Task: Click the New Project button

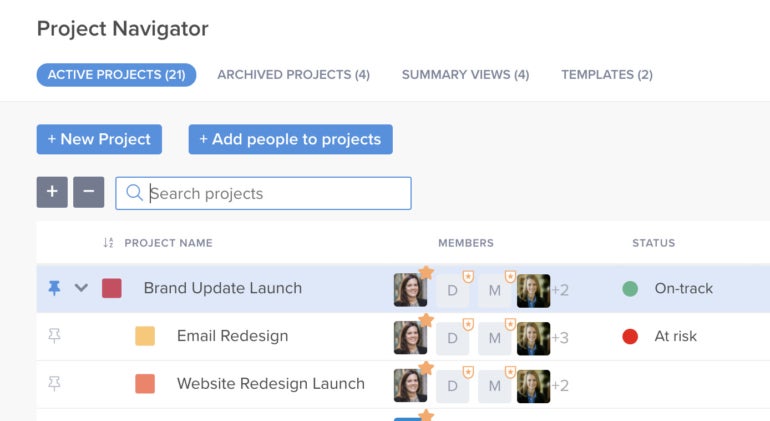Action: 99,139
